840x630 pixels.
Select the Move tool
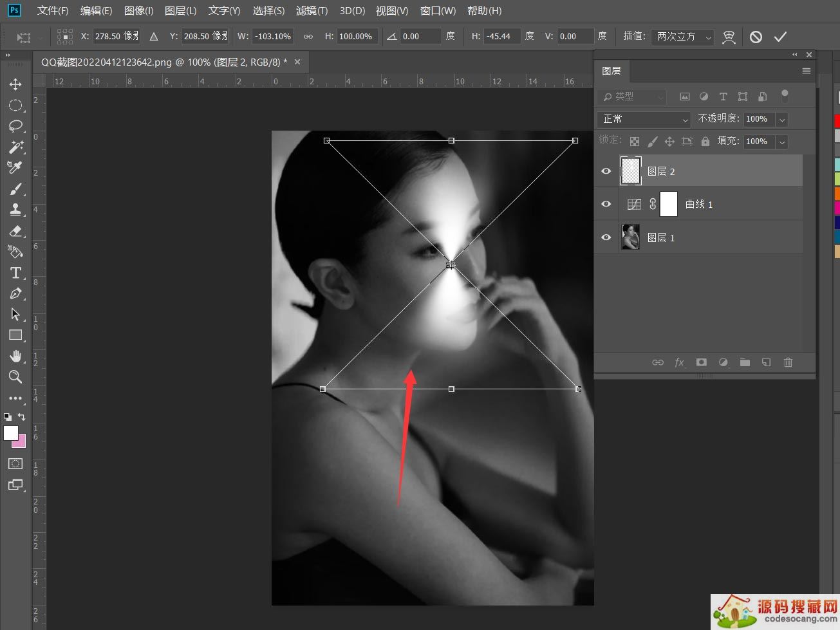coord(15,84)
